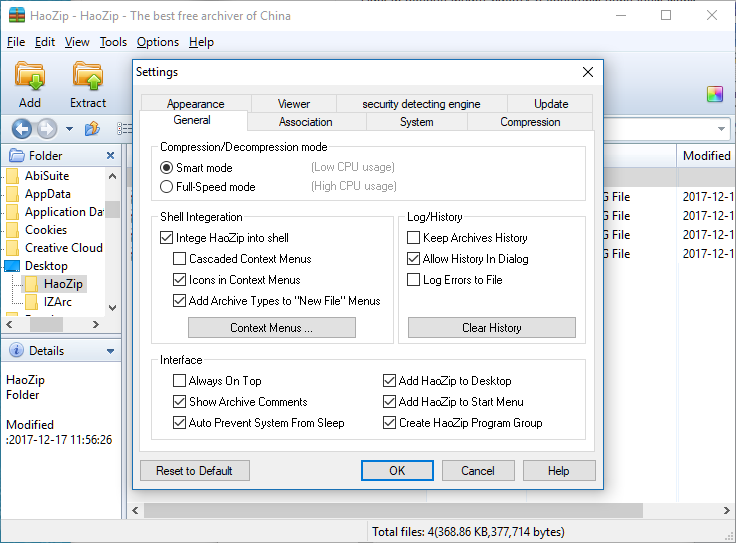This screenshot has height=543, width=736.
Task: Click folder tree scroll up arrow
Action: pos(112,176)
